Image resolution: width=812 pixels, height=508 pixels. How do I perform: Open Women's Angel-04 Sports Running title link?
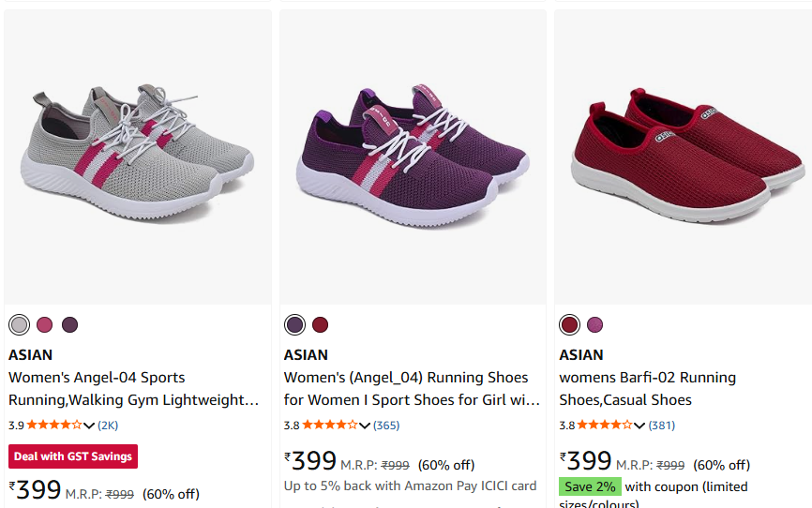[x=133, y=389]
